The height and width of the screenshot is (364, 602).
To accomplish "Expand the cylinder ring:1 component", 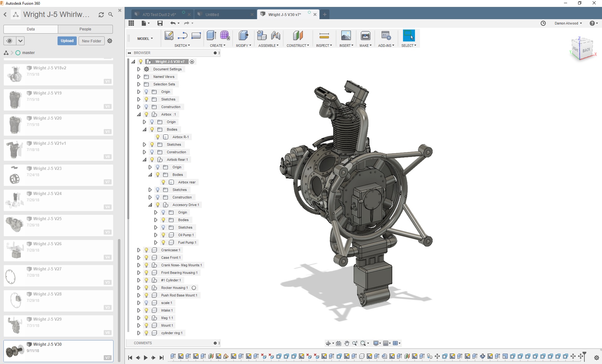I will tap(139, 333).
